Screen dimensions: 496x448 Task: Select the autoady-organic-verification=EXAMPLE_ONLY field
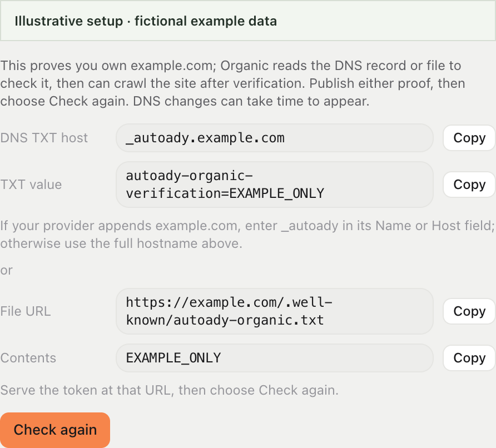[x=275, y=185]
